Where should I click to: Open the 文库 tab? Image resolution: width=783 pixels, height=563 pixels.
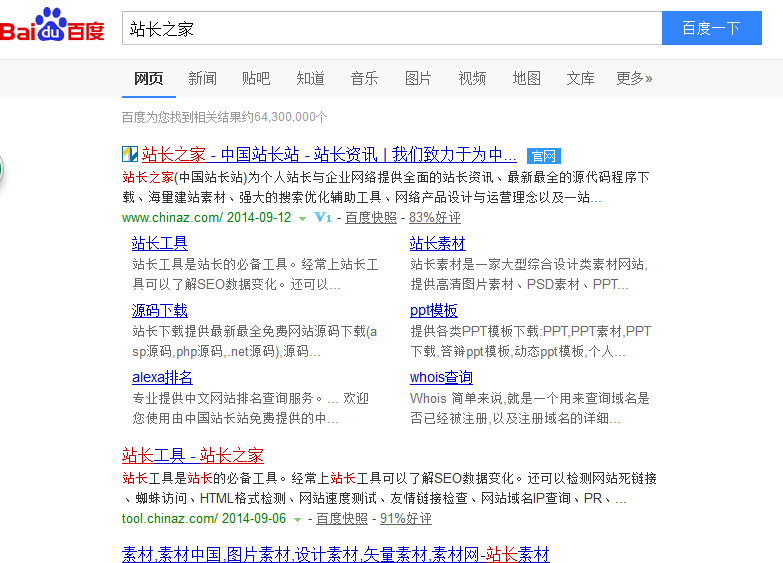[580, 78]
